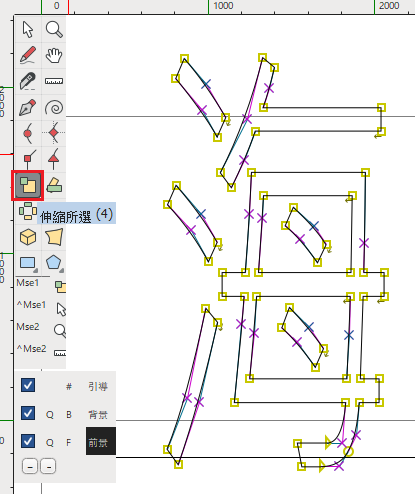415x494 pixels.
Task: Click the on-curve point atop the top-left stroke
Action: pyautogui.click(x=184, y=59)
